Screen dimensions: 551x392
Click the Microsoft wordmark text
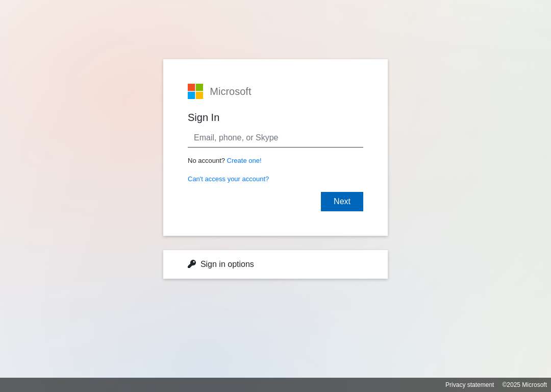(231, 91)
